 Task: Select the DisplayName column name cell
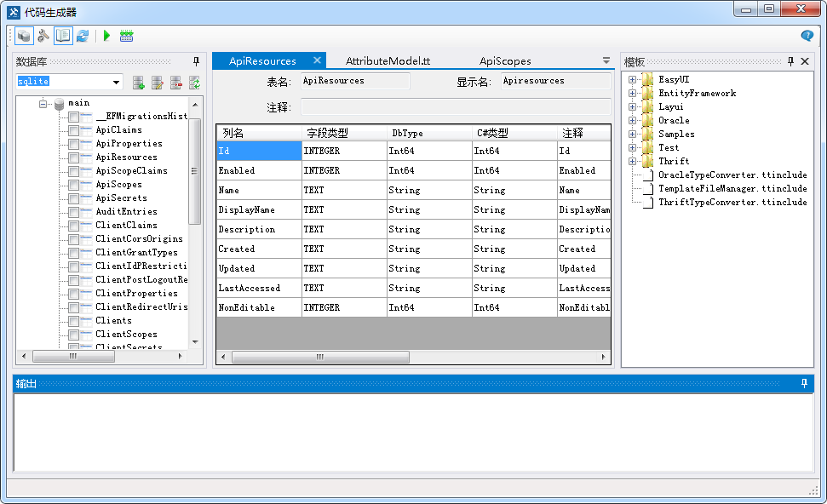(259, 209)
